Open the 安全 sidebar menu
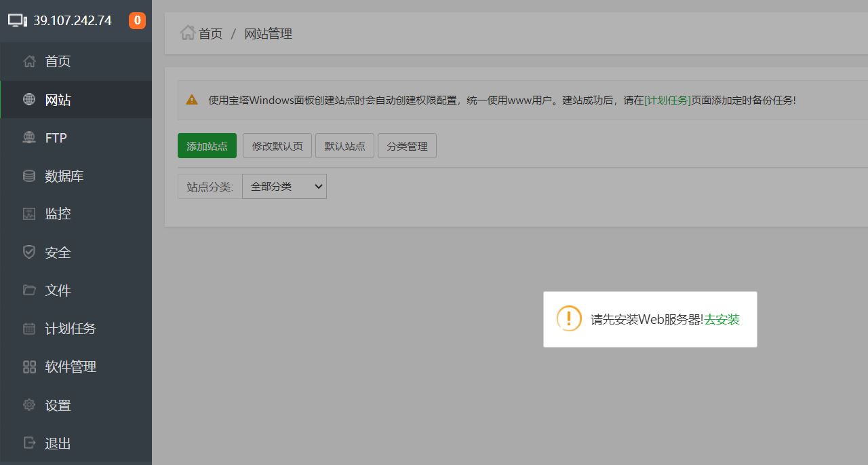Screen dimensions: 868x465 coord(76,252)
